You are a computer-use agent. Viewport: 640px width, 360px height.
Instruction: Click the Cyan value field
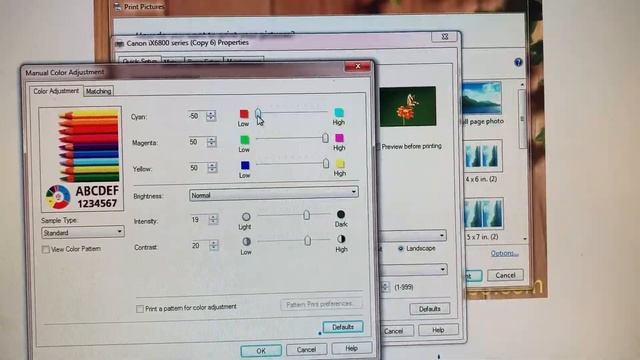pos(196,116)
